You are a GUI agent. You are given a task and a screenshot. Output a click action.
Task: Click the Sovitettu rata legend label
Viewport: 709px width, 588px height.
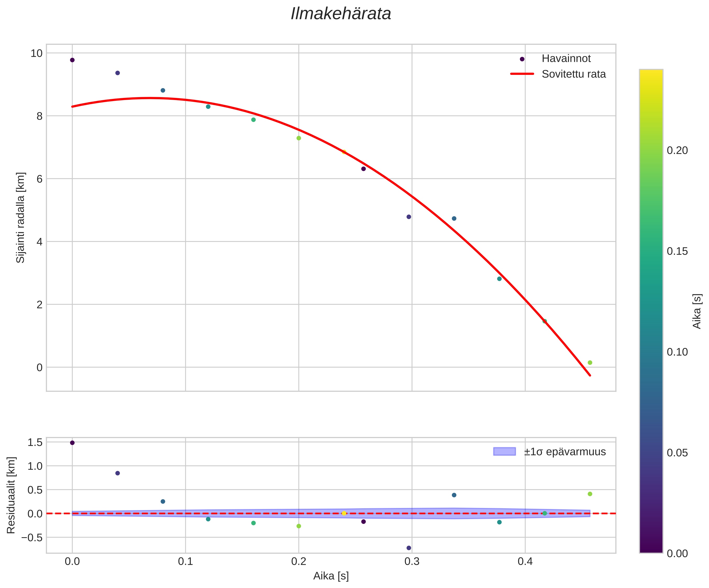coord(574,74)
